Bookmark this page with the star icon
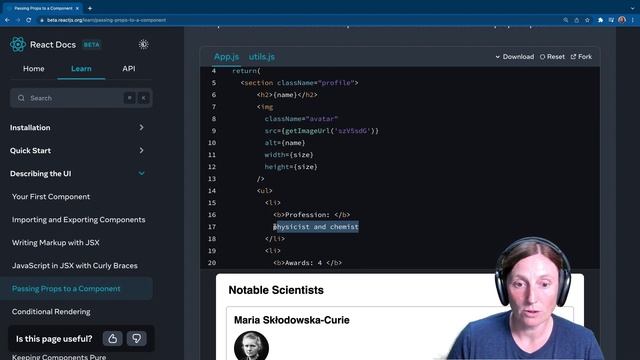Screen dimensions: 640x360 tap(587, 20)
